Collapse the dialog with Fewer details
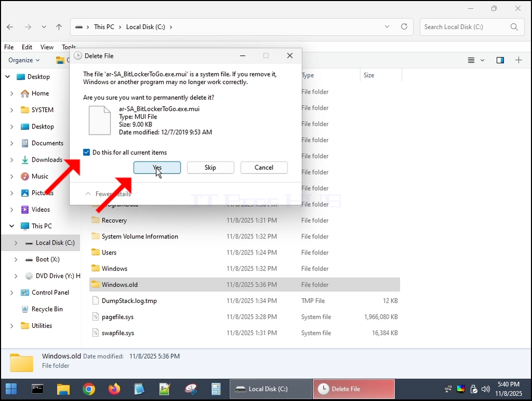This screenshot has width=532, height=401. pyautogui.click(x=108, y=194)
